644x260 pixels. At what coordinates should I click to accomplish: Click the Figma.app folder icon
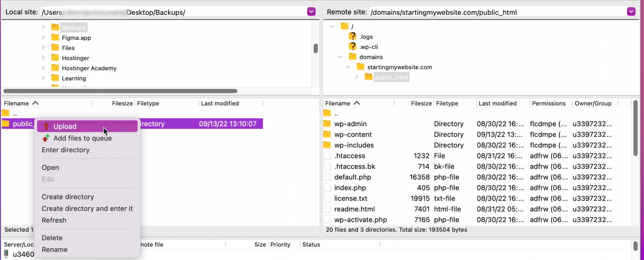pos(55,38)
